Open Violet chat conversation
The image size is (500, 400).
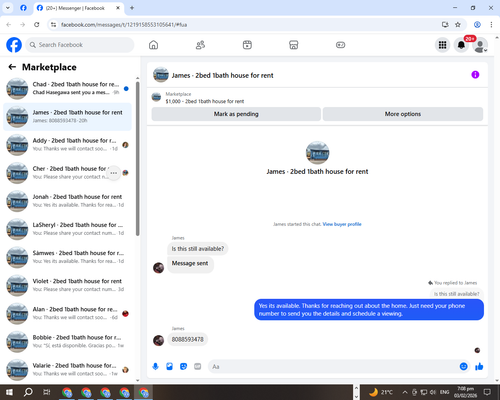[x=68, y=285]
